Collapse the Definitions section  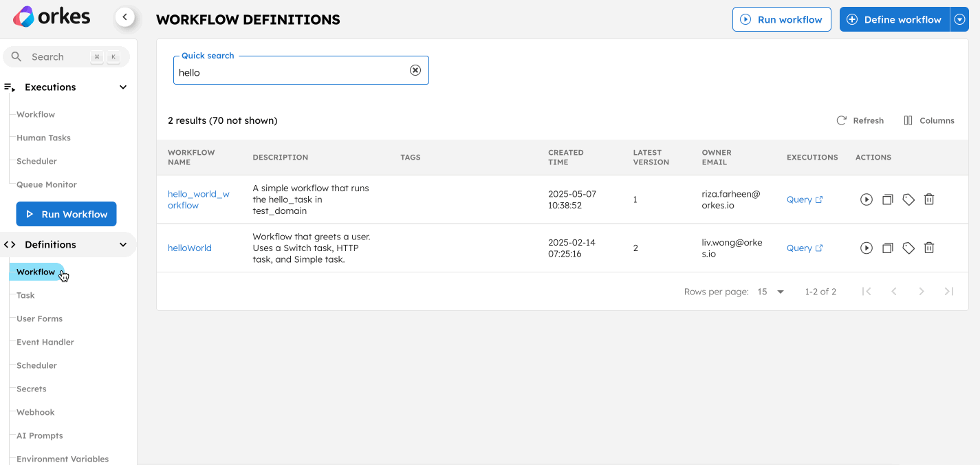(122, 244)
